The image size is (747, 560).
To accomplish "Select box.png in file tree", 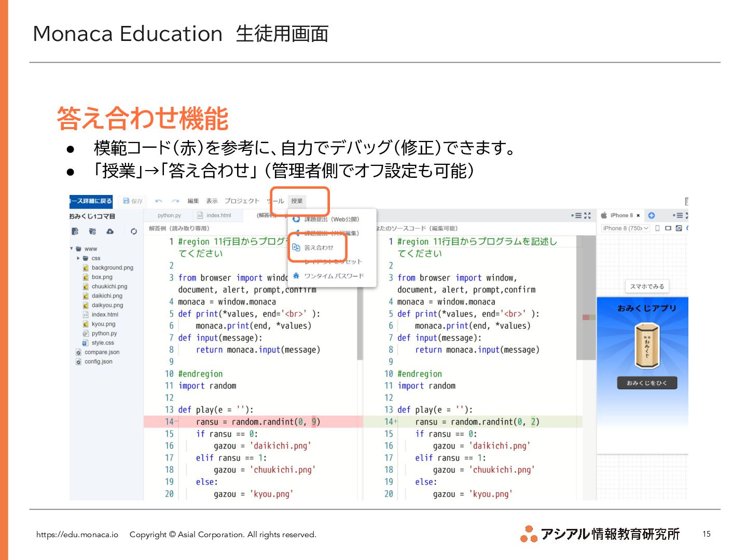I will pyautogui.click(x=98, y=277).
